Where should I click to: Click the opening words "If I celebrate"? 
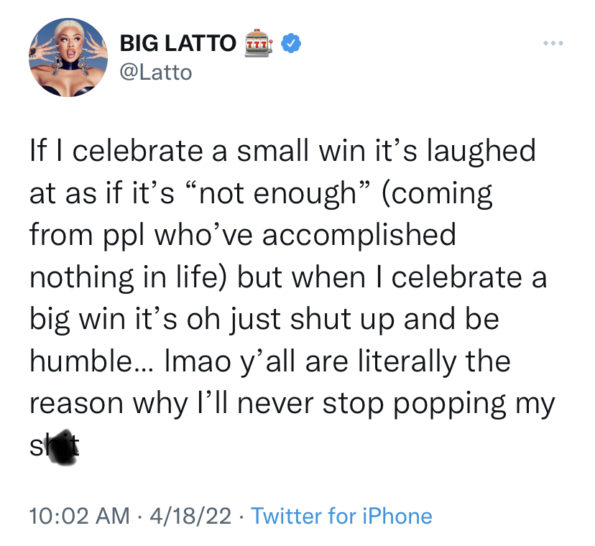tap(116, 151)
